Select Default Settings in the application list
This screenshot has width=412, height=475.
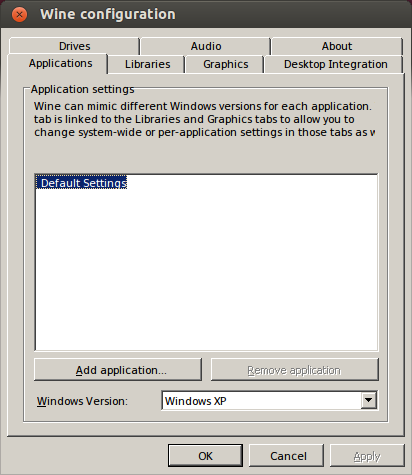[82, 183]
